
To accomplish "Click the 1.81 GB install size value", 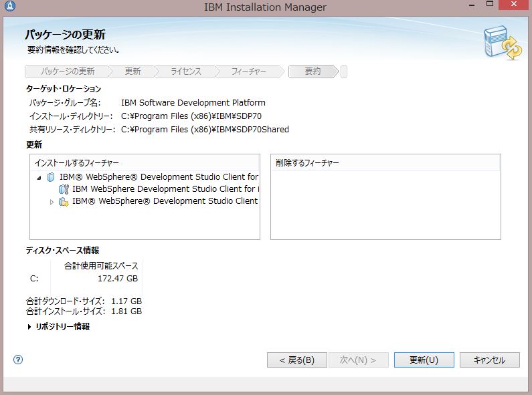I will 126,311.
